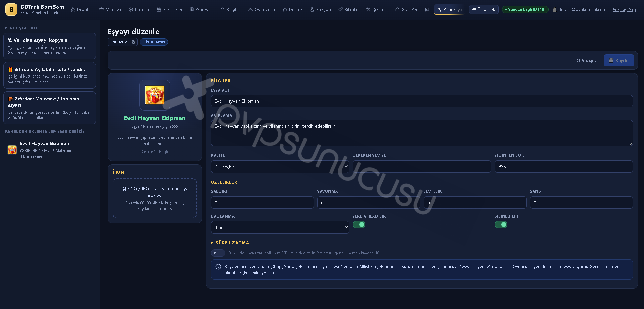Select the Yeni Eşya tab

coord(450,9)
